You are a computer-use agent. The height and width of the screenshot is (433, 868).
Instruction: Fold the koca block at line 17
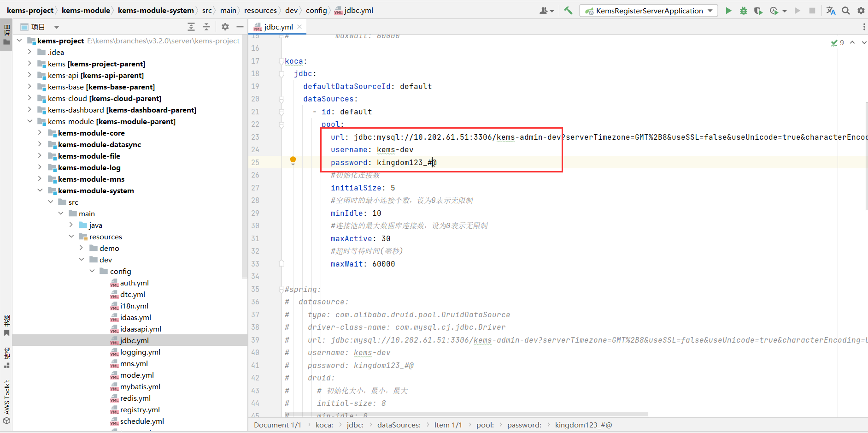tap(282, 61)
